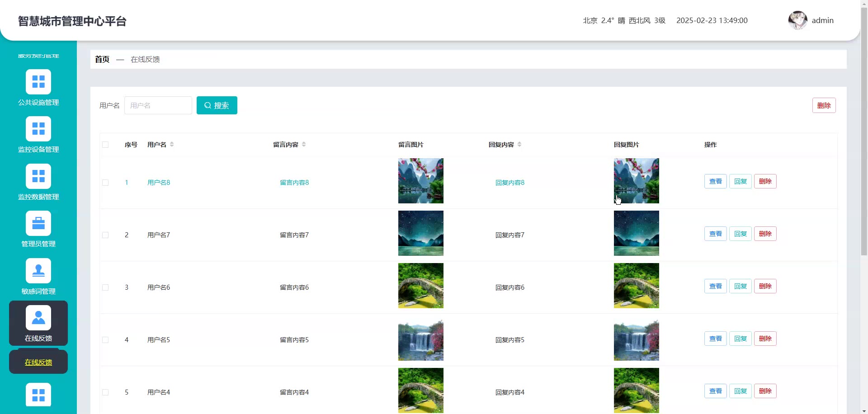Viewport: 868px width, 414px height.
Task: Click the admin avatar picture
Action: coord(797,20)
